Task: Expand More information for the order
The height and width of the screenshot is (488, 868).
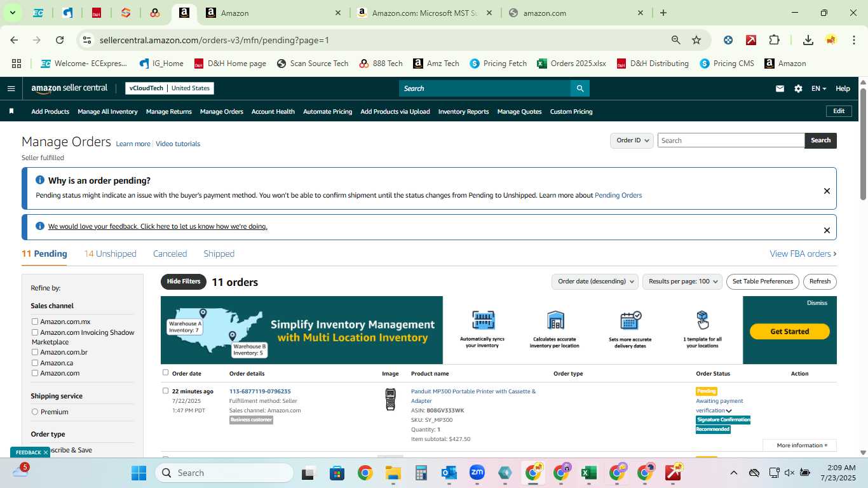Action: click(x=802, y=445)
